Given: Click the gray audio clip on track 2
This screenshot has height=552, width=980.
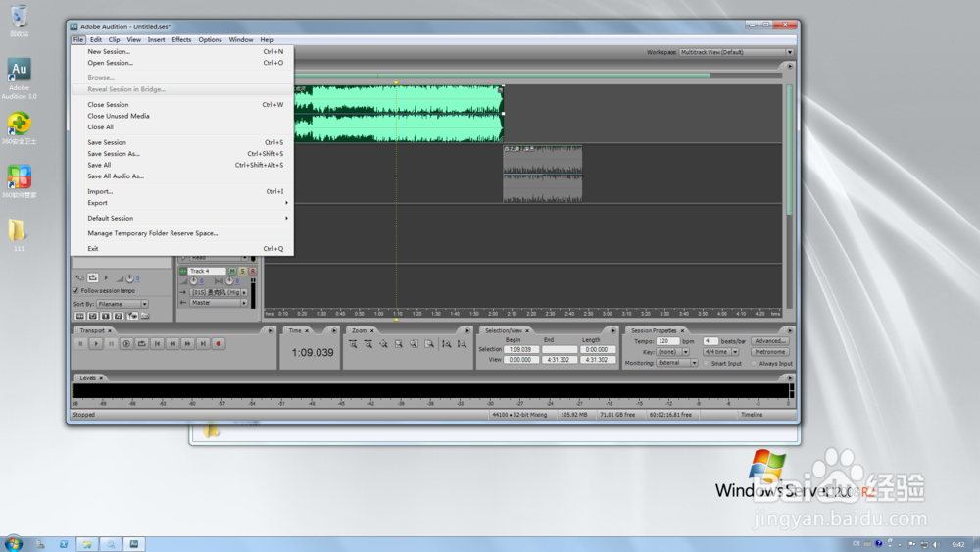Looking at the screenshot, I should pos(543,174).
